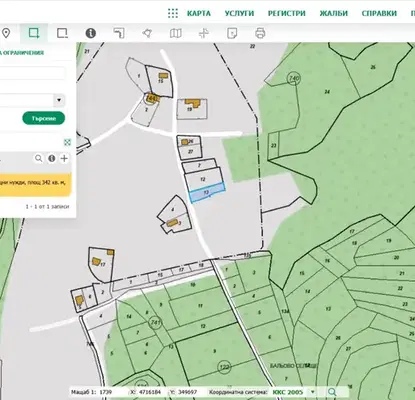This screenshot has height=400, width=415.
Task: Activate the crosshair coordinates tool
Action: pyautogui.click(x=204, y=33)
